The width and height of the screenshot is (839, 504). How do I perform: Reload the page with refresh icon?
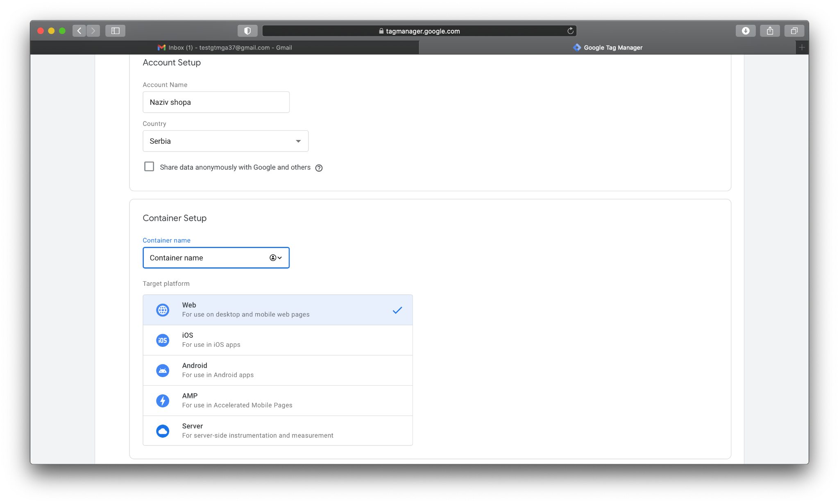[x=570, y=31]
